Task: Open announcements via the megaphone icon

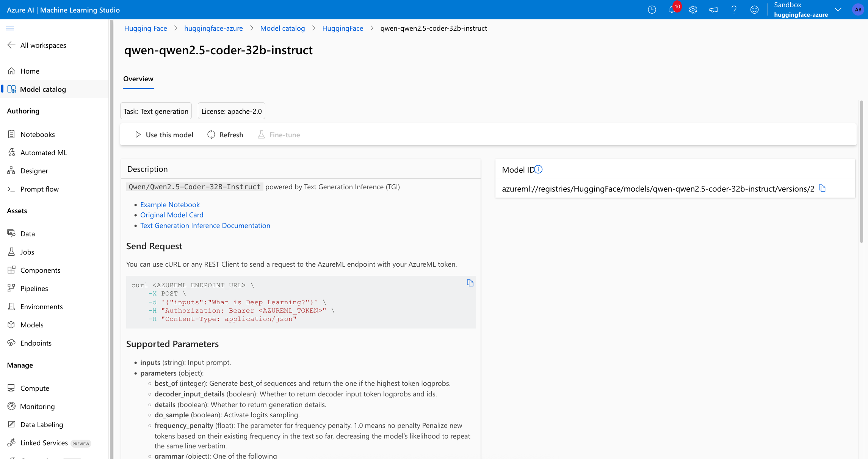Action: pos(714,9)
